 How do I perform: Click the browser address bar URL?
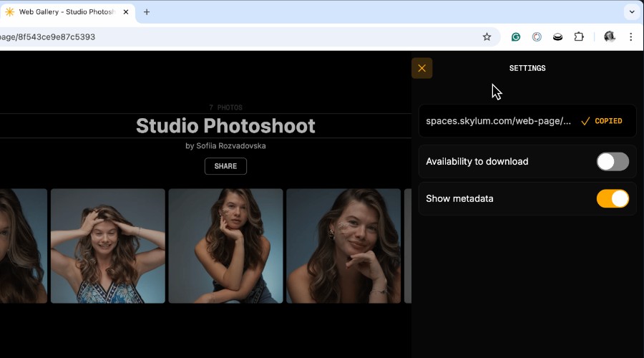click(48, 37)
